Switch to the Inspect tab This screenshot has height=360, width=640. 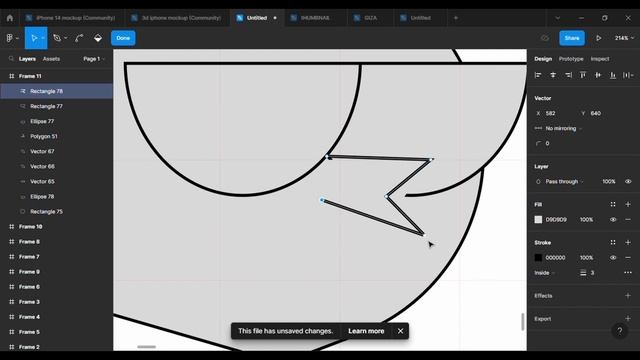pyautogui.click(x=600, y=59)
